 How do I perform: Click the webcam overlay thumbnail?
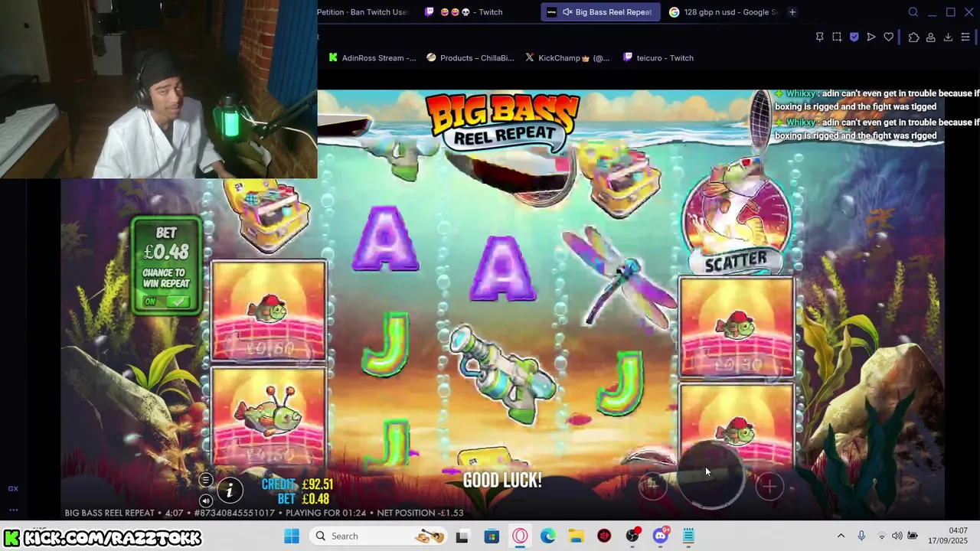158,90
